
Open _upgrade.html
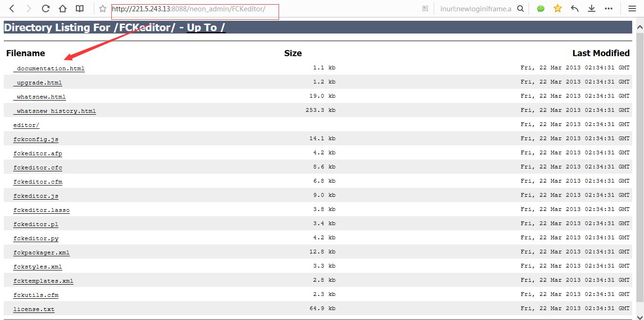(38, 83)
